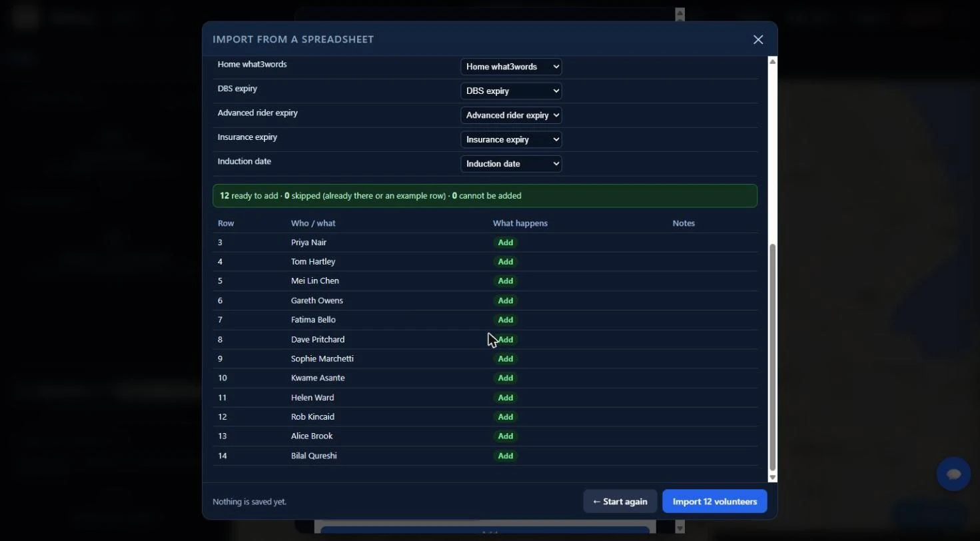Click the 12 ready to add summary banner
The height and width of the screenshot is (541, 980).
485,196
